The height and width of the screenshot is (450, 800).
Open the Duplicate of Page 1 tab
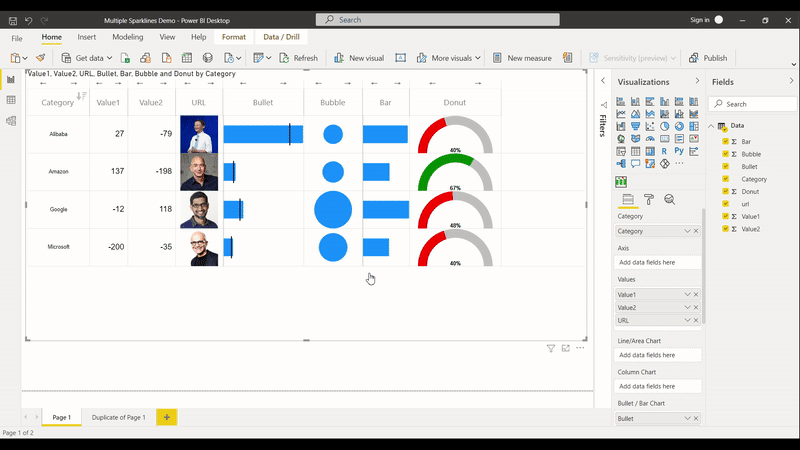[118, 417]
